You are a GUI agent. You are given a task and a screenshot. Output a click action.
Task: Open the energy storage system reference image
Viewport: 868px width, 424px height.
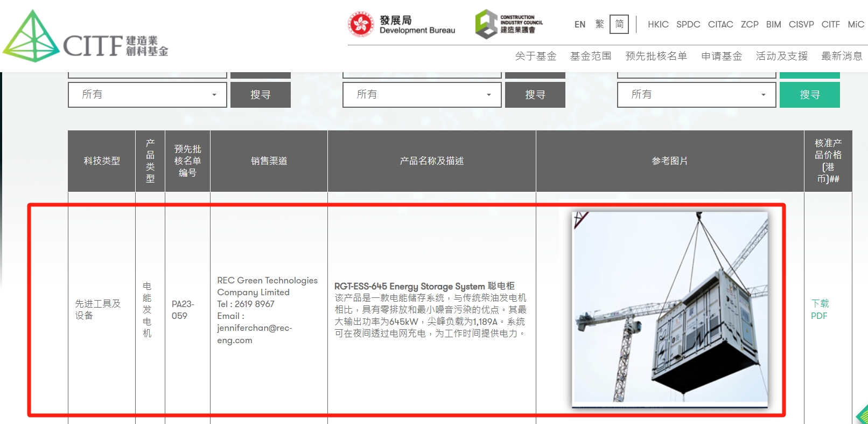[670, 309]
